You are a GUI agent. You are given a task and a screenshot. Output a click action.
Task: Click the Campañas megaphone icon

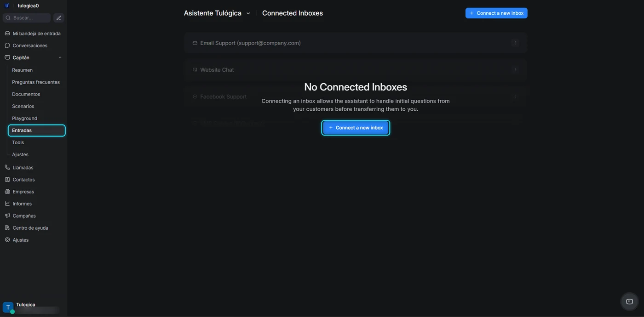[x=7, y=215]
